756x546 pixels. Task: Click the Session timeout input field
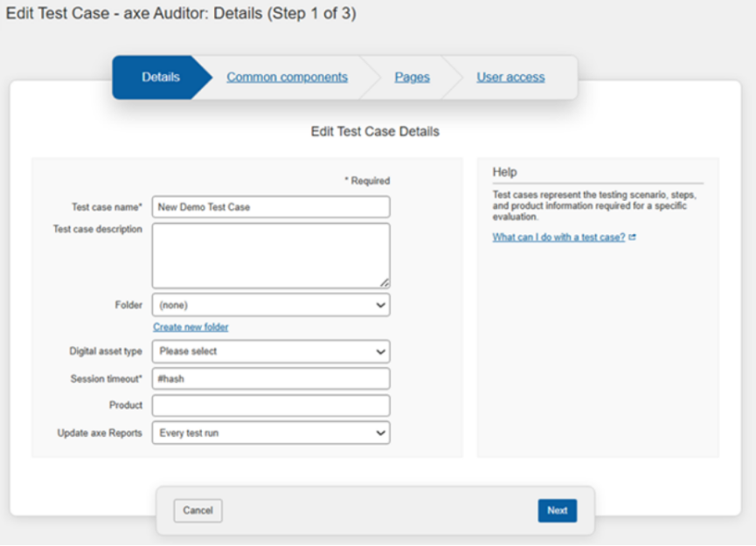click(271, 379)
